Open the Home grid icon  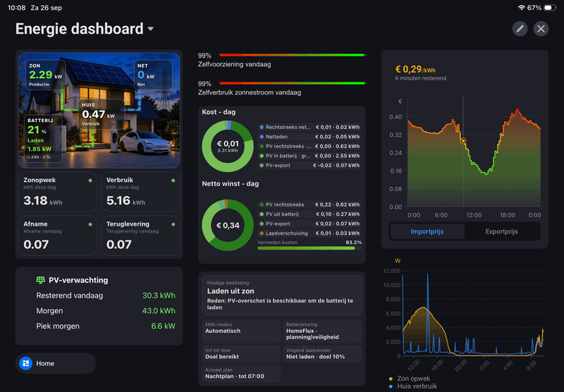point(26,363)
